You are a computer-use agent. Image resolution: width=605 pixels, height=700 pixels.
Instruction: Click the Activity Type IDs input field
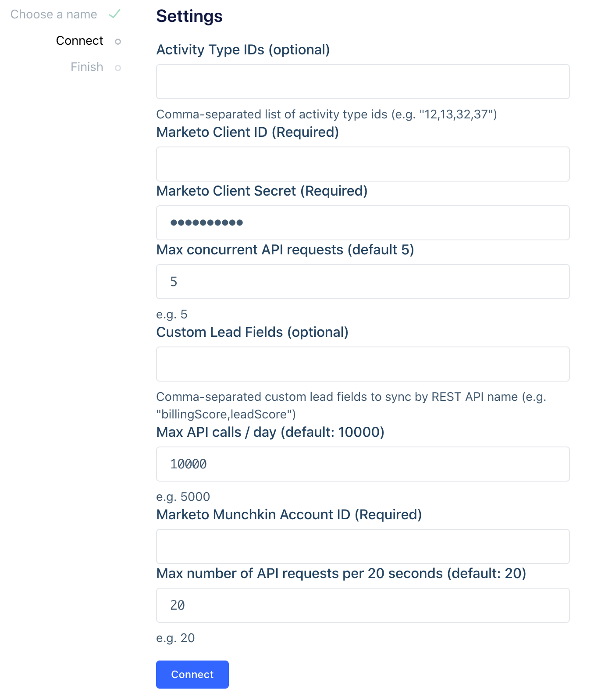tap(363, 82)
